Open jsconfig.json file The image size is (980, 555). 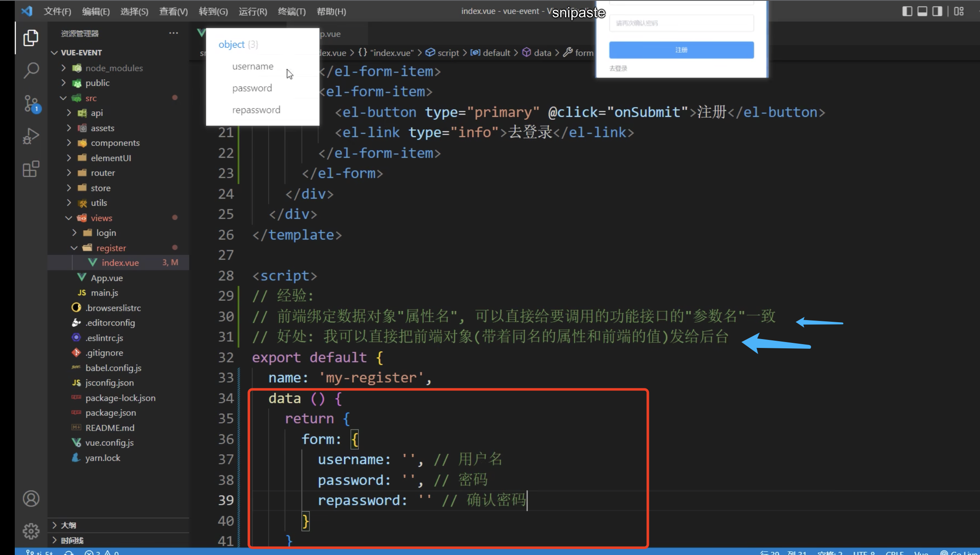118,383
